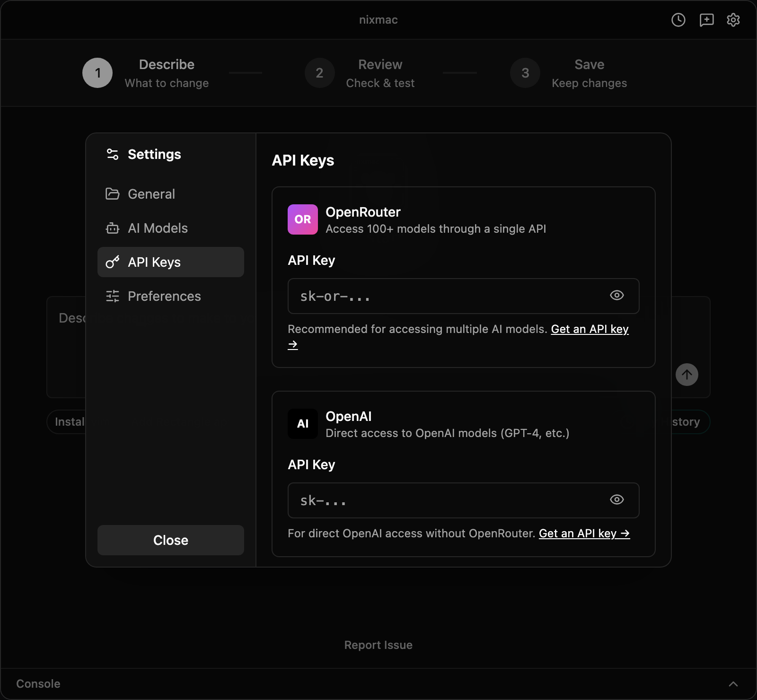Click the General folder icon

(x=113, y=194)
